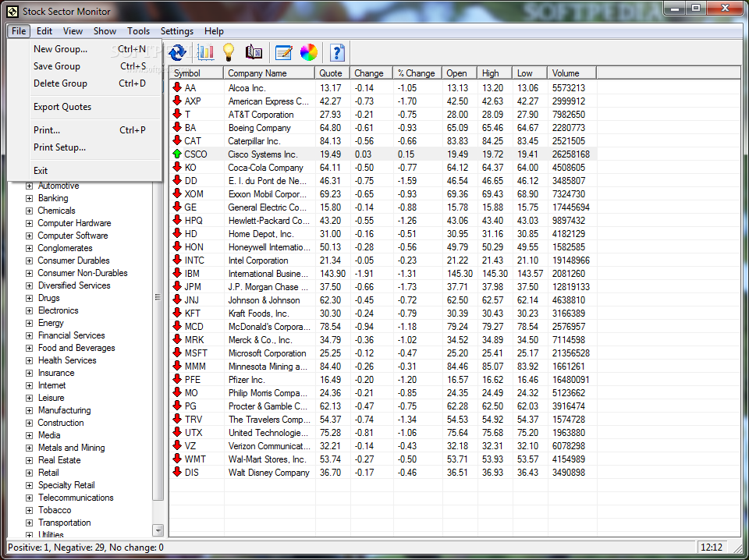The image size is (749, 560).
Task: Click the red down arrow beside GE
Action: click(177, 207)
